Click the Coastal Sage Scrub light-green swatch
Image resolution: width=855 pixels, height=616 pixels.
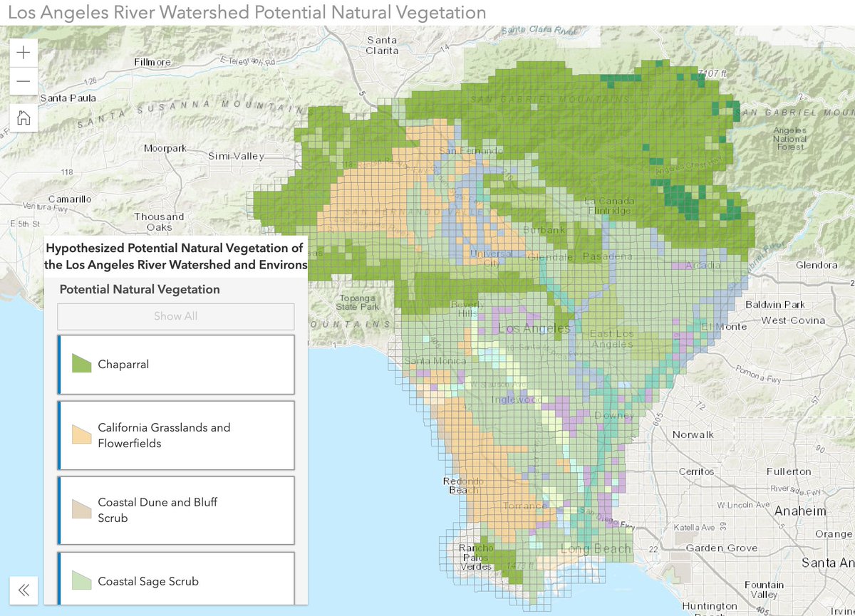(x=81, y=580)
